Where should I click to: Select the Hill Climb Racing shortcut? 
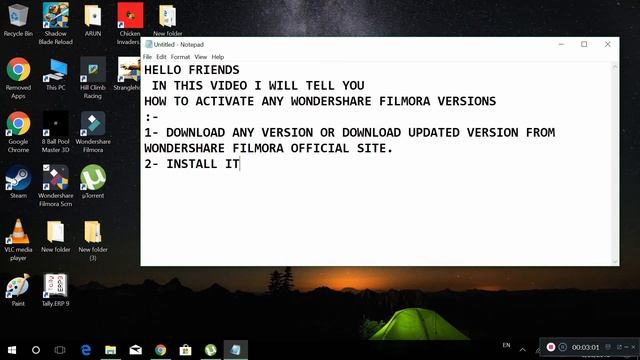93,78
